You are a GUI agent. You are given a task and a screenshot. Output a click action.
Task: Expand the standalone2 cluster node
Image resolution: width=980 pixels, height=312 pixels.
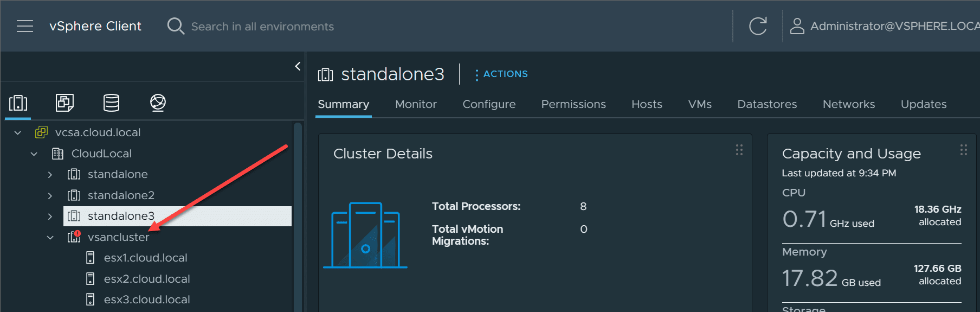(x=50, y=195)
